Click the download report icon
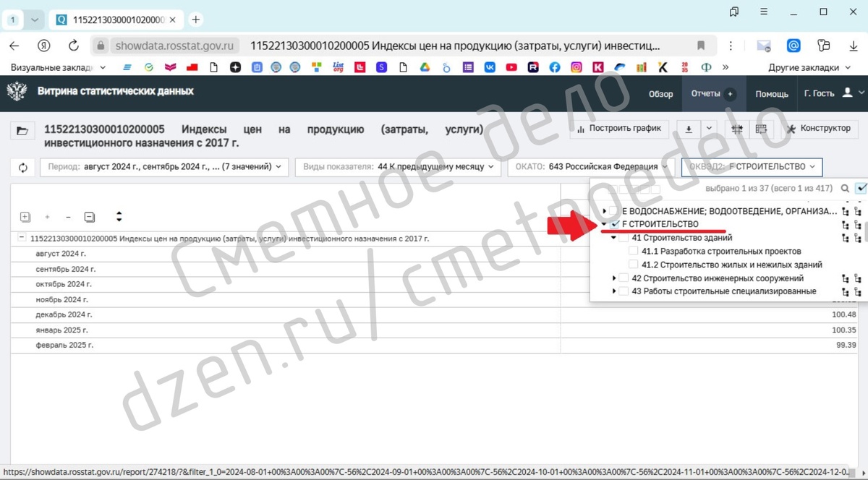The width and height of the screenshot is (868, 480). click(x=689, y=129)
